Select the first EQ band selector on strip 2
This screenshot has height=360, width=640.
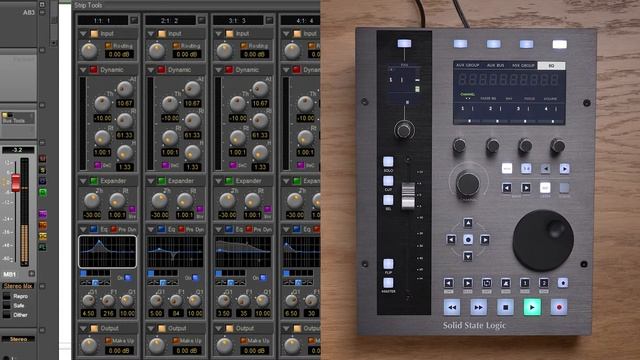[151, 273]
